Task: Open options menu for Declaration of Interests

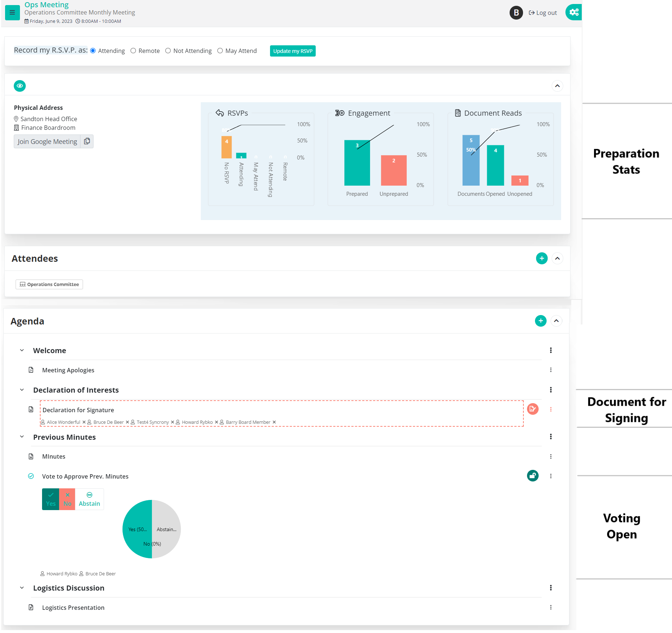Action: coord(551,390)
